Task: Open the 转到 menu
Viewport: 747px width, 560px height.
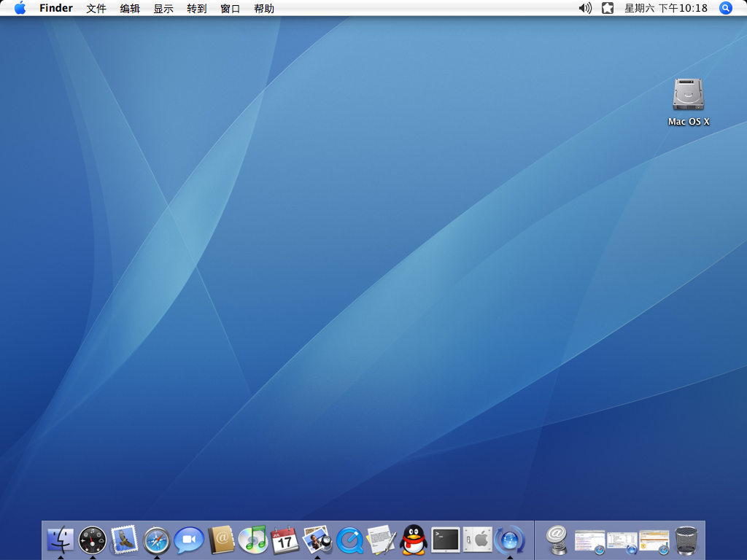Action: (197, 9)
